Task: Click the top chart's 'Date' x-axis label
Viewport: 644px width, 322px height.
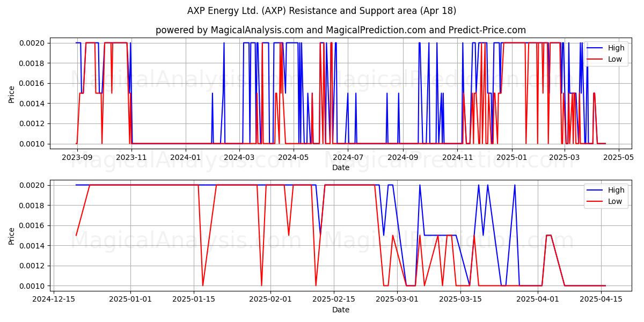Action: (x=341, y=167)
